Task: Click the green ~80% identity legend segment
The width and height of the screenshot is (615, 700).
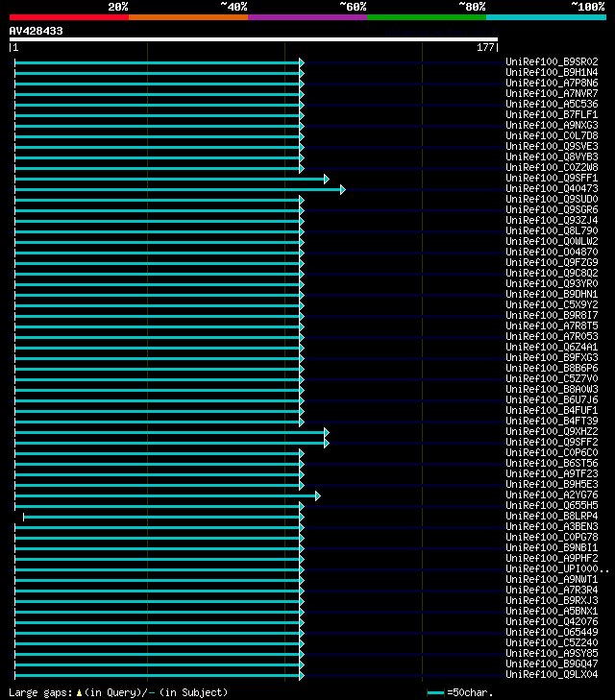Action: 427,17
